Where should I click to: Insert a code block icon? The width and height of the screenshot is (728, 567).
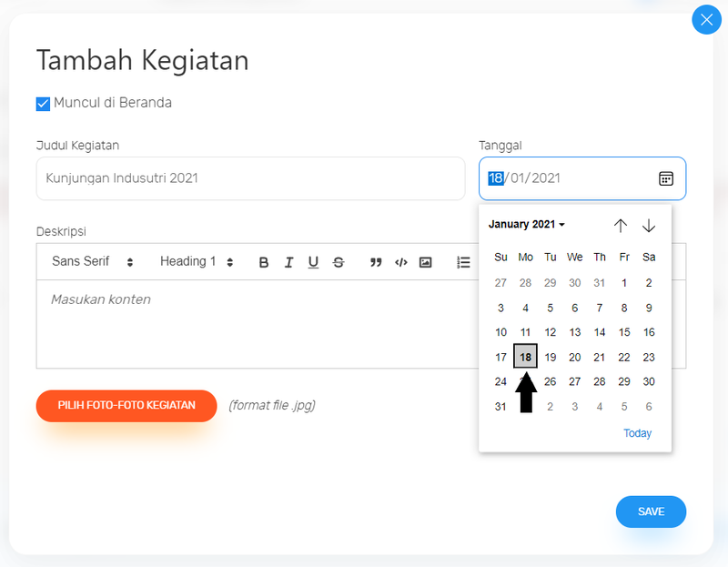400,262
